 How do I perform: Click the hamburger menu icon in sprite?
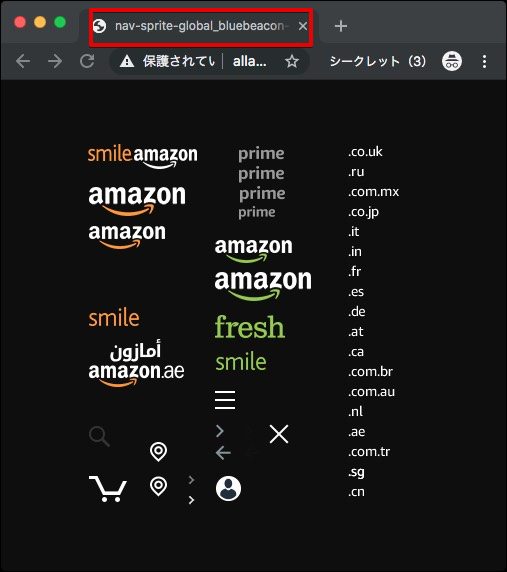click(x=225, y=399)
